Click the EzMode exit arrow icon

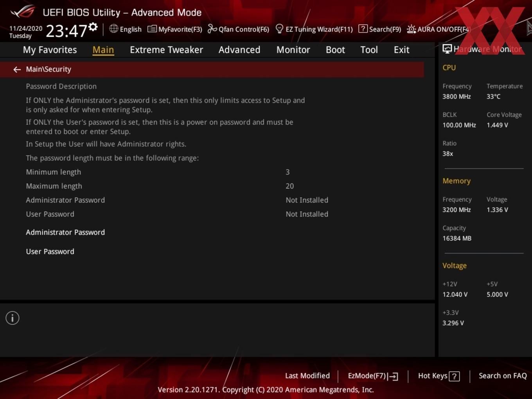point(393,376)
